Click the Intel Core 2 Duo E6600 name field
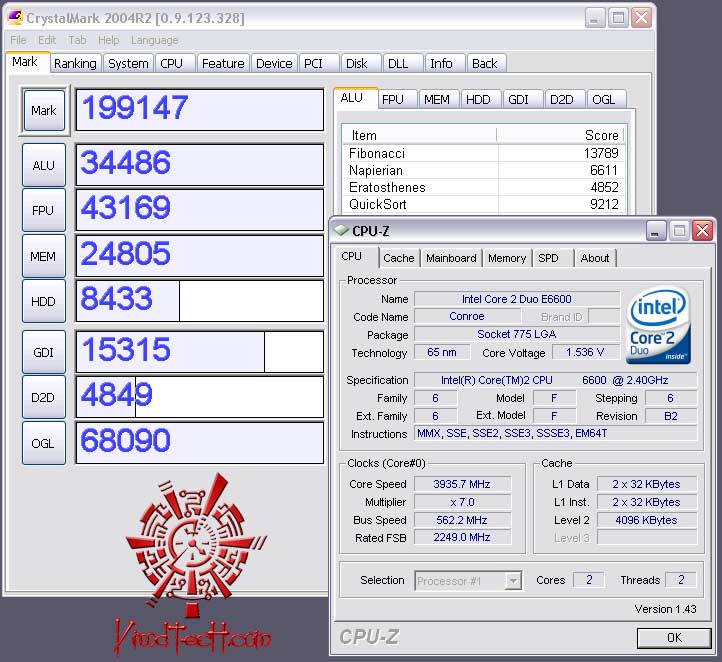722x662 pixels. coord(517,299)
